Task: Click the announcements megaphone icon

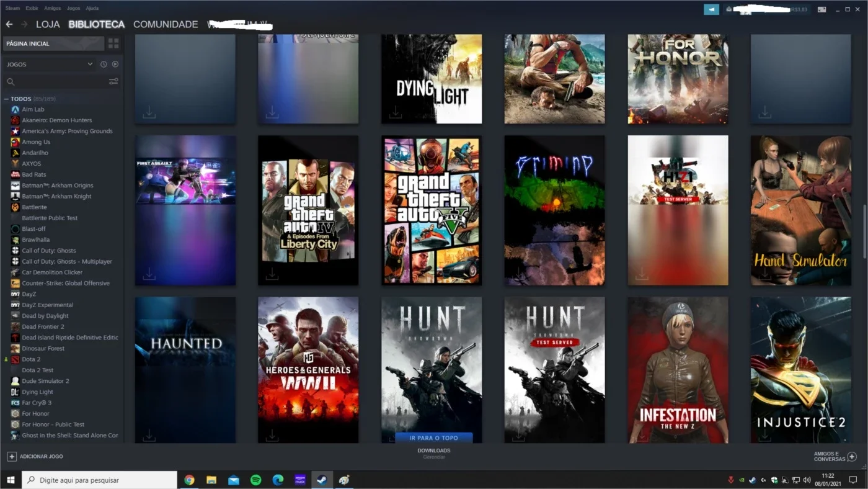Action: coord(711,9)
